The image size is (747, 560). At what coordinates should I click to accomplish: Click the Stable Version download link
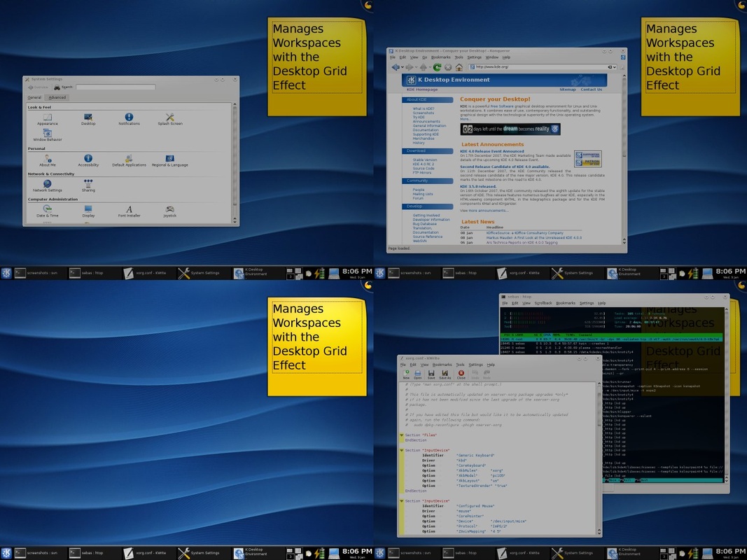425,160
